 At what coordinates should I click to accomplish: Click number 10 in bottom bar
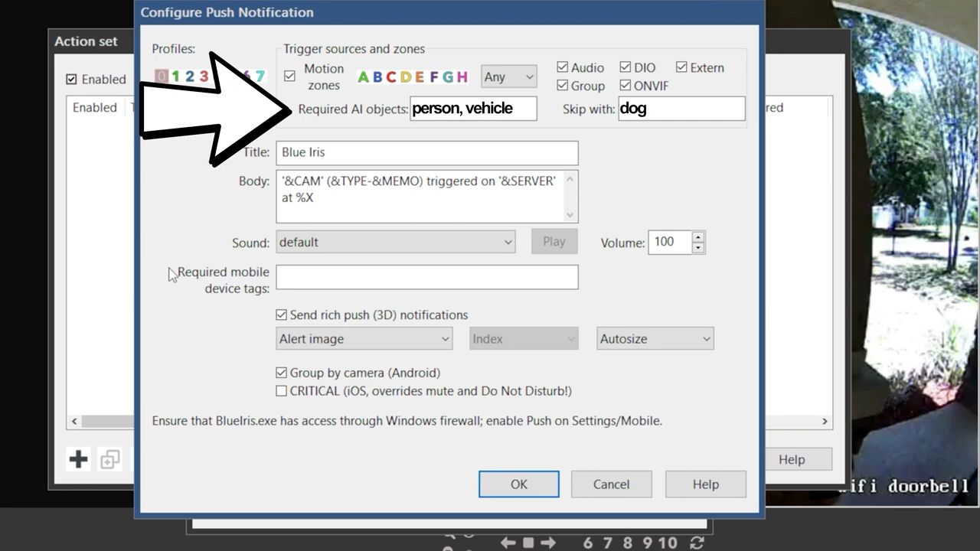click(668, 543)
